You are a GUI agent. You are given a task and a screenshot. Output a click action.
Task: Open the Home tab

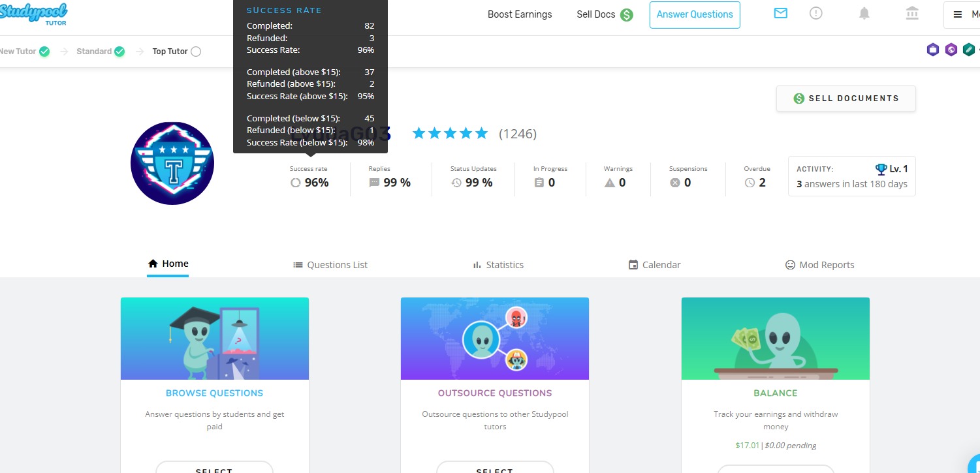pyautogui.click(x=168, y=264)
